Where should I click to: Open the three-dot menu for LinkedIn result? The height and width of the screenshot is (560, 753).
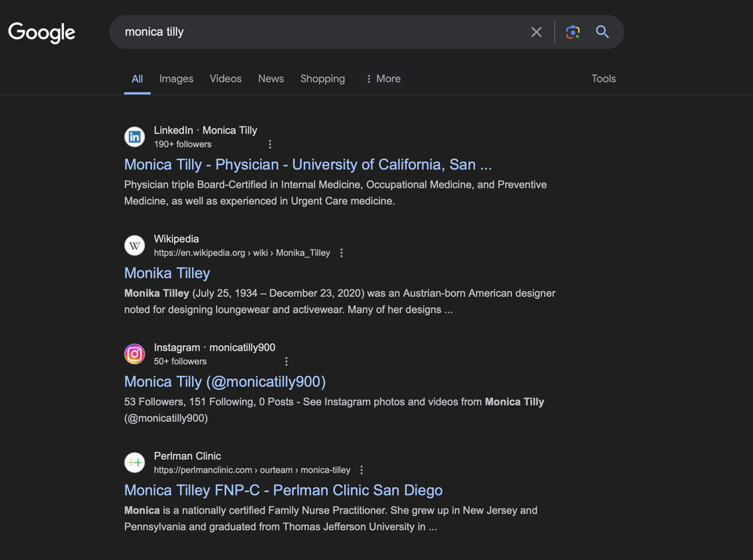(270, 144)
